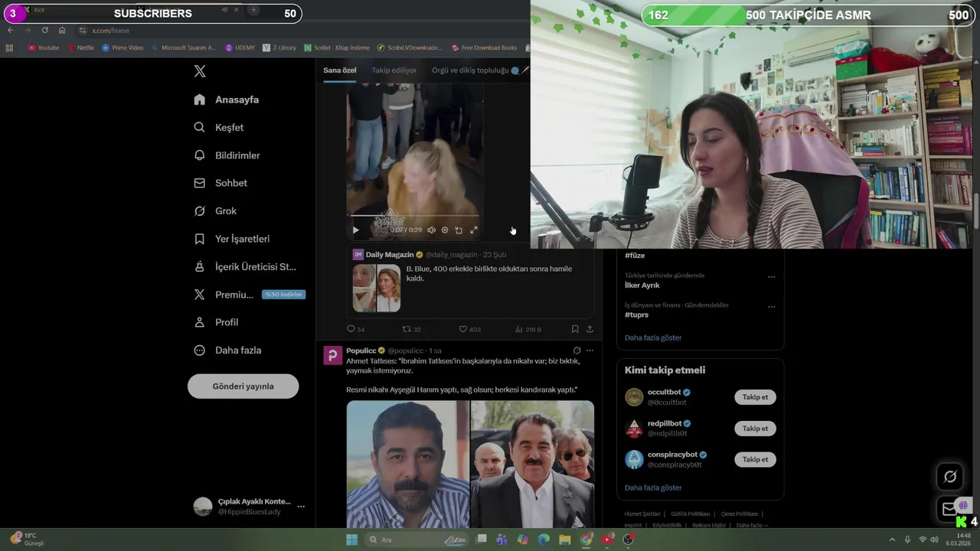Viewport: 980px width, 551px height.
Task: Open the redpillbot profile avatar
Action: click(634, 429)
